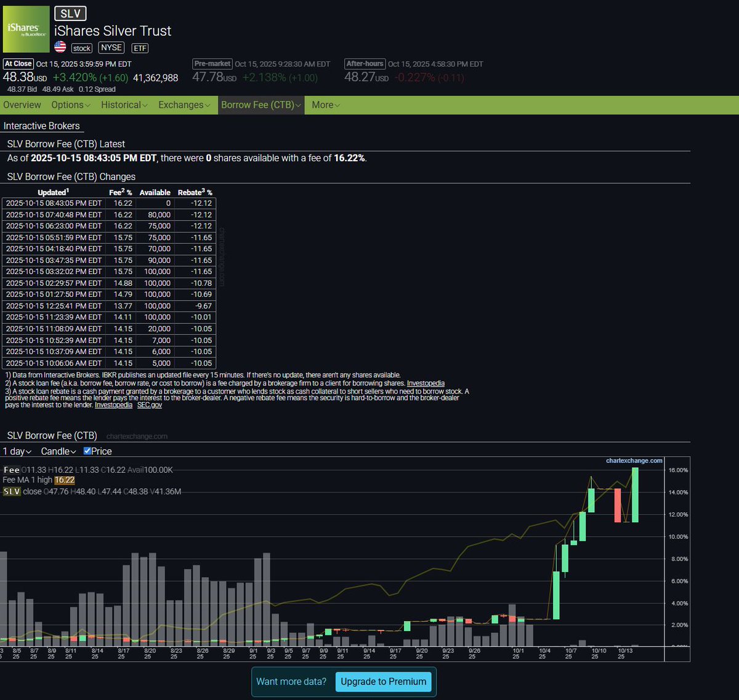739x700 pixels.
Task: Select row 2025-10-15 08:43:05 PM EDT
Action: [x=110, y=203]
